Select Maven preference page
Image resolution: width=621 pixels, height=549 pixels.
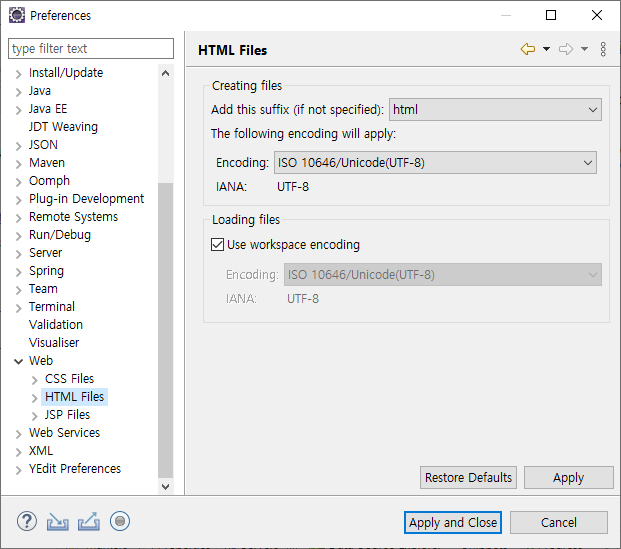coord(47,162)
